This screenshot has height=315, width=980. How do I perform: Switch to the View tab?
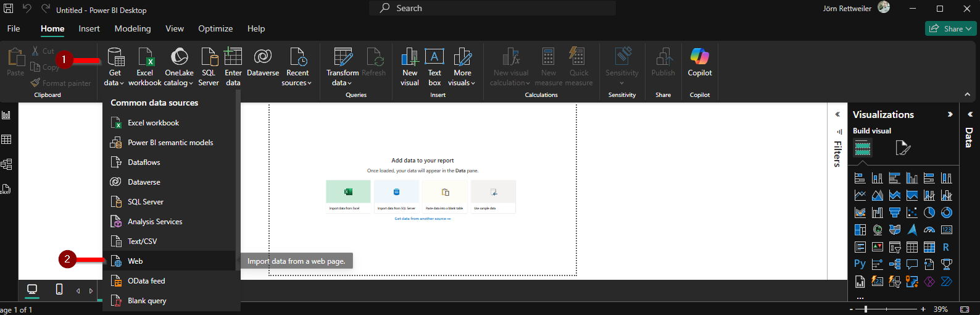pos(175,28)
